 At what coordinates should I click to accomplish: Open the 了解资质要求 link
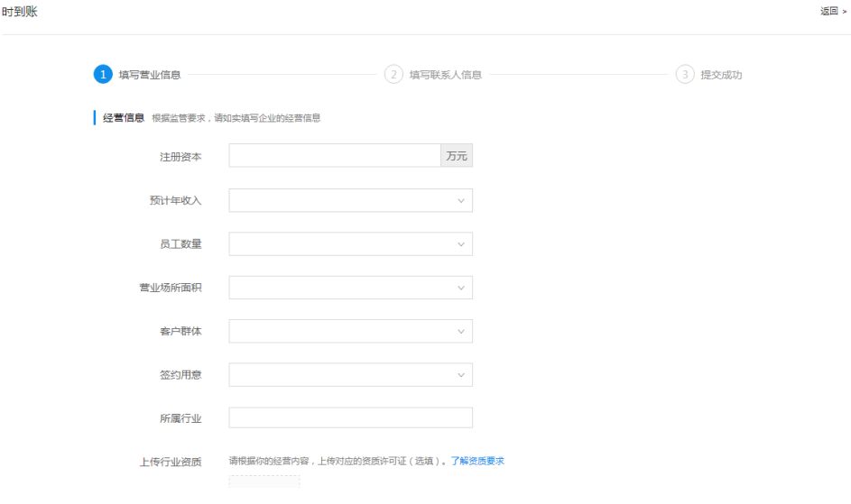point(477,462)
